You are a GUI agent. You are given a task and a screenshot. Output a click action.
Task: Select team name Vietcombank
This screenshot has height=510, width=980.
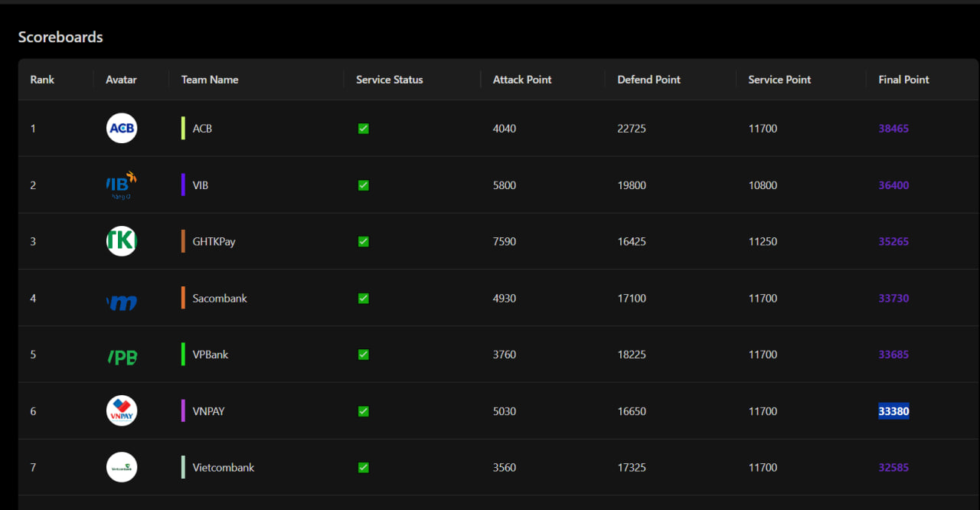click(x=223, y=467)
